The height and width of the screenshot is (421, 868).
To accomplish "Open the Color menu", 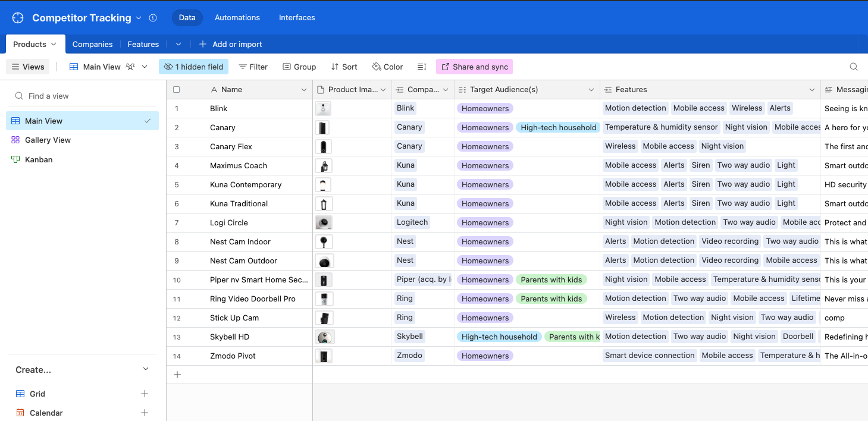I will point(387,67).
